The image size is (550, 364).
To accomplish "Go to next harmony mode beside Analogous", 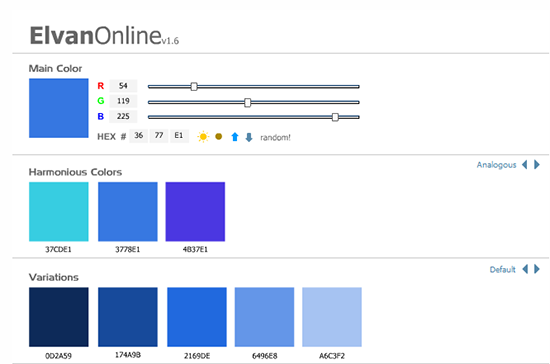I will pyautogui.click(x=537, y=164).
